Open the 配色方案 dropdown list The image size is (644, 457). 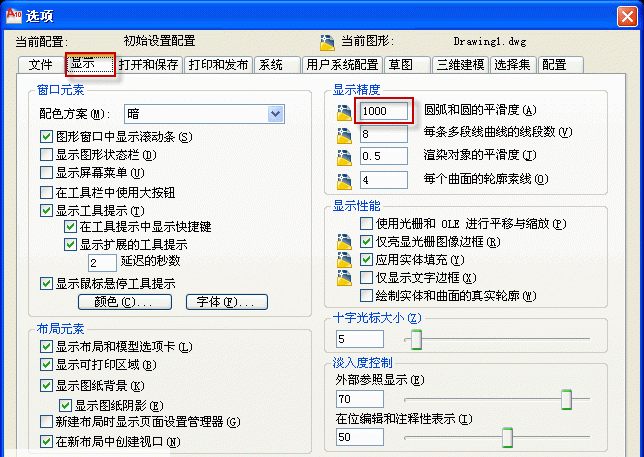(x=275, y=114)
